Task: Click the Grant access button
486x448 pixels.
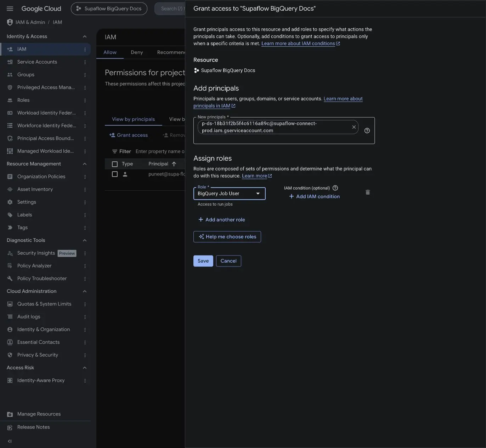Action: [129, 135]
